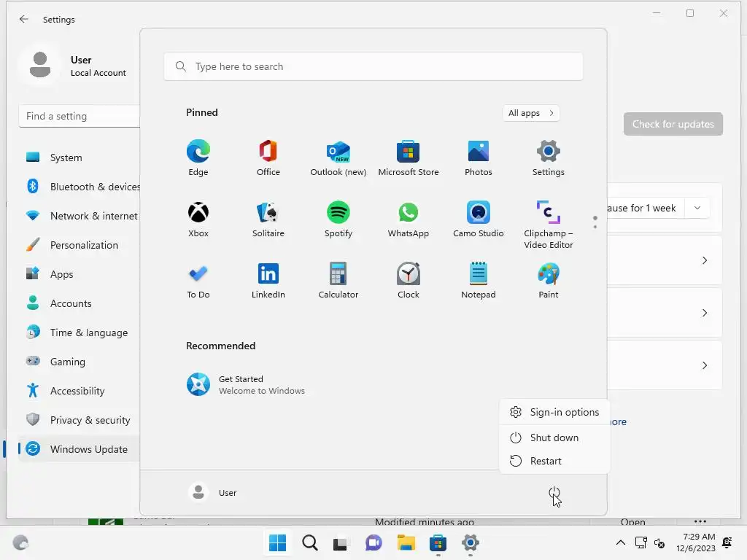The image size is (747, 560).
Task: Open Network & internet settings
Action: pos(79,216)
